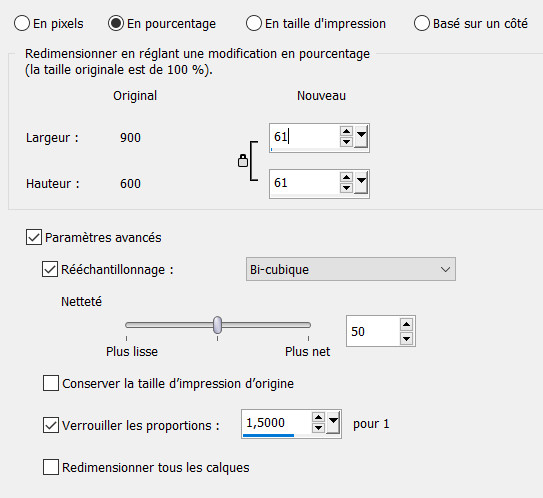Screen dimensions: 543x498
Task: Increase the Netteté value with up arrow
Action: coord(406,324)
